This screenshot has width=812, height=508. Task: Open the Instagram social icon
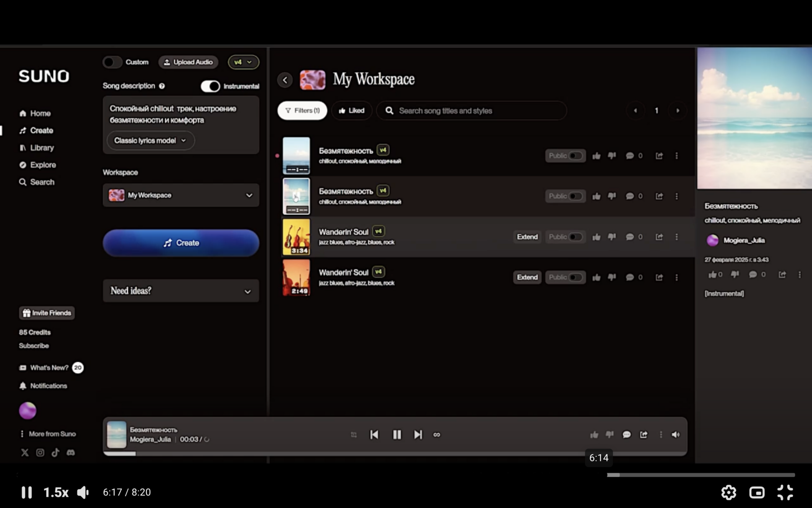(40, 452)
